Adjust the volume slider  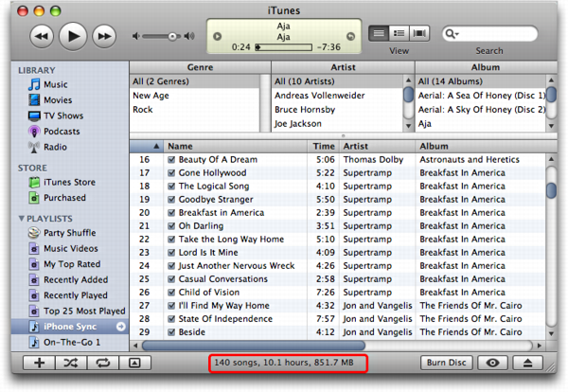tap(171, 36)
